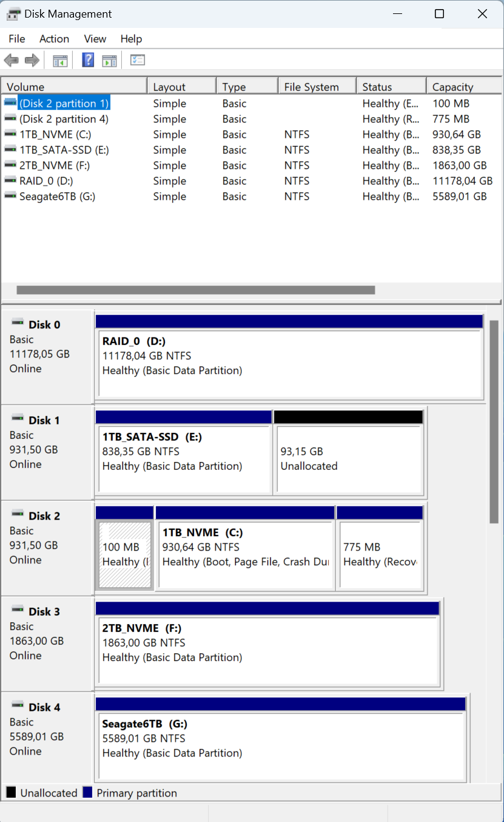Click drive icon of (Disk 2 partition 1) row
Viewport: 504px width, 822px height.
point(10,103)
